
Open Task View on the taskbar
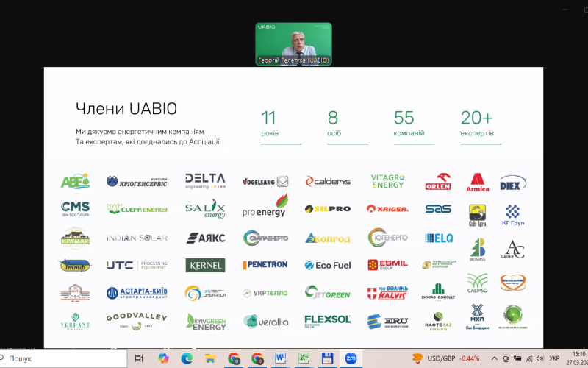(x=139, y=358)
